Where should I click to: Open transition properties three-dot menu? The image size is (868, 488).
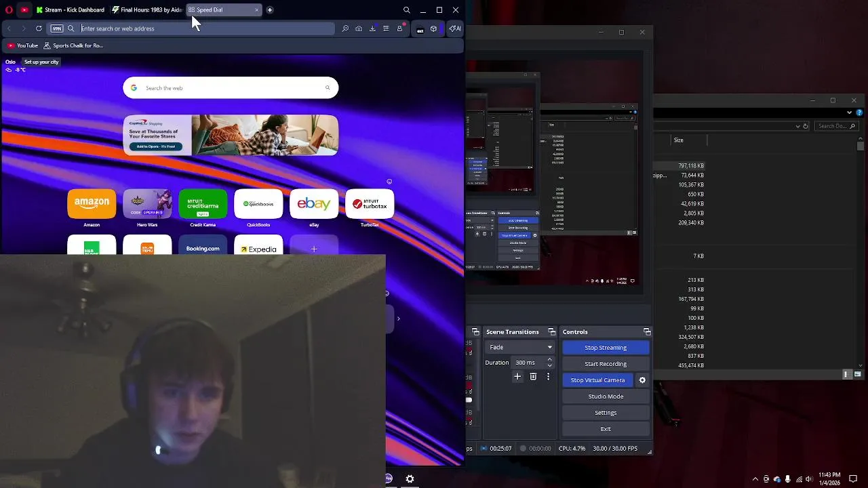pyautogui.click(x=548, y=376)
